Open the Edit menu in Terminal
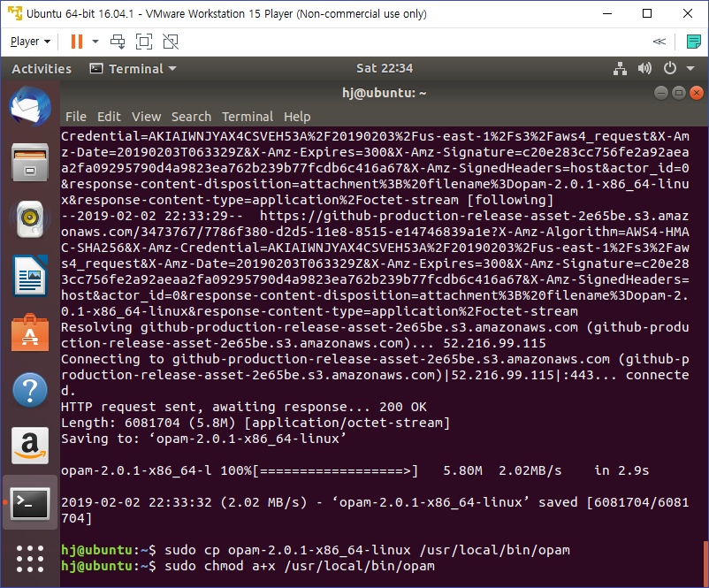Viewport: 709px width, 588px height. [x=109, y=117]
